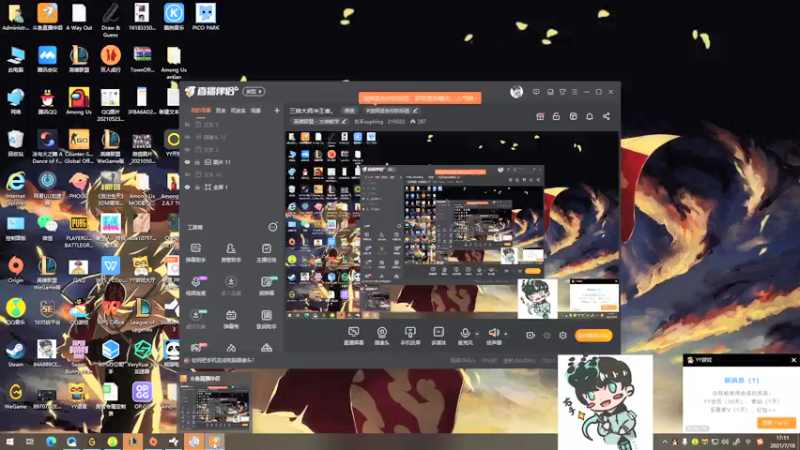Add the 摄像头 camera source
This screenshot has height=450, width=800.
coord(382,336)
